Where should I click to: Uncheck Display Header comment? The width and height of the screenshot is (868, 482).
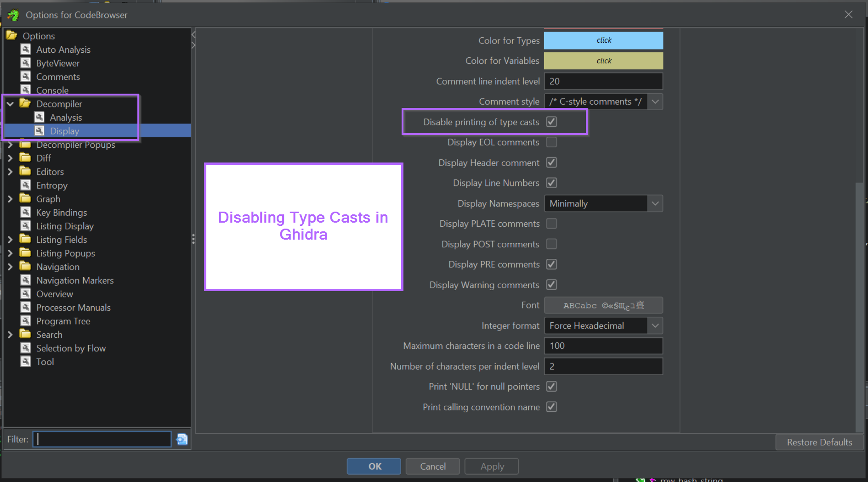tap(551, 163)
